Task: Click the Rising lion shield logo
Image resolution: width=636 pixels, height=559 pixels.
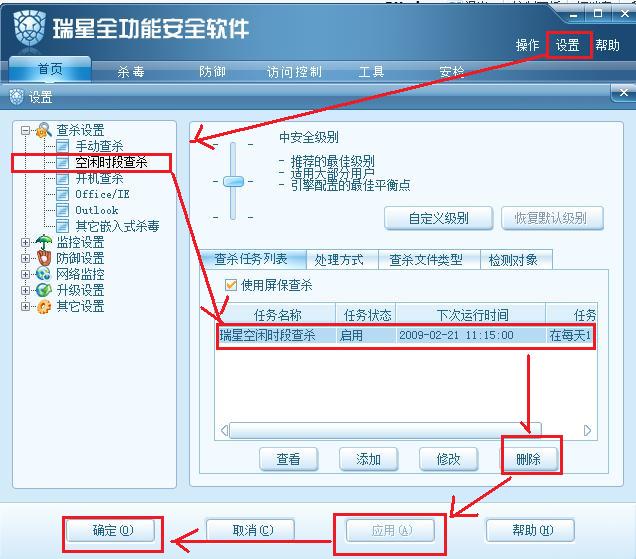Action: tap(29, 28)
